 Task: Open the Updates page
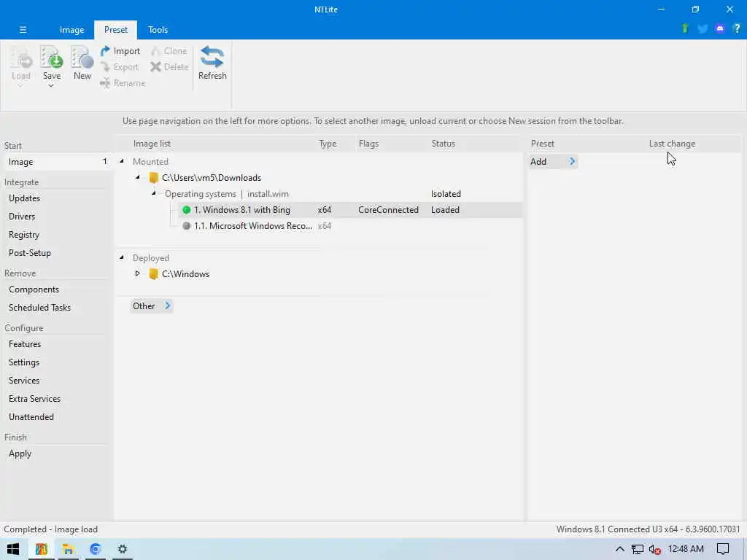coord(24,198)
